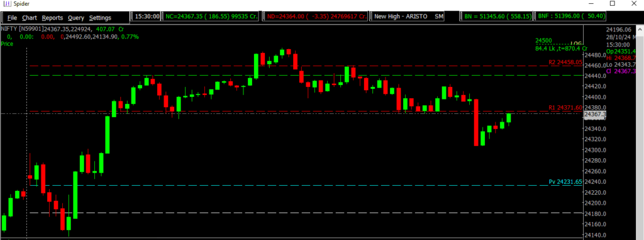Open the Query menu
644x240 pixels.
pos(76,18)
